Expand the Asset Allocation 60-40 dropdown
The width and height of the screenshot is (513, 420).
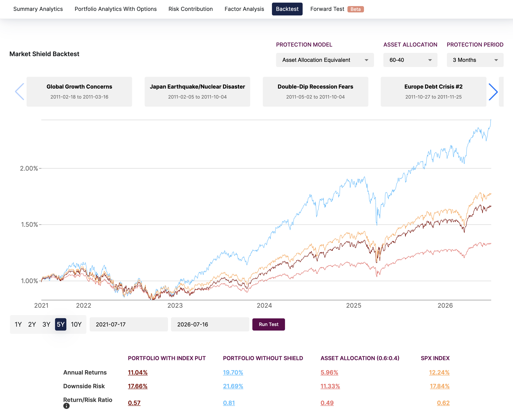[x=410, y=60]
